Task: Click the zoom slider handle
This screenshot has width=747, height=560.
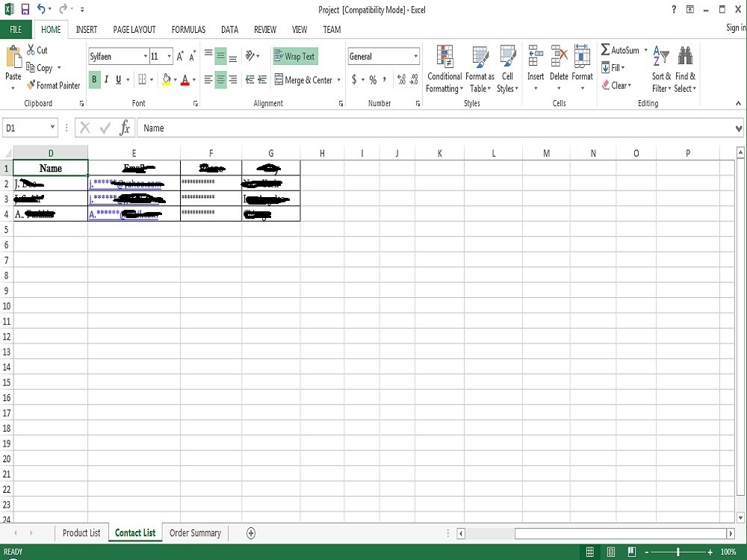Action: coord(678,552)
